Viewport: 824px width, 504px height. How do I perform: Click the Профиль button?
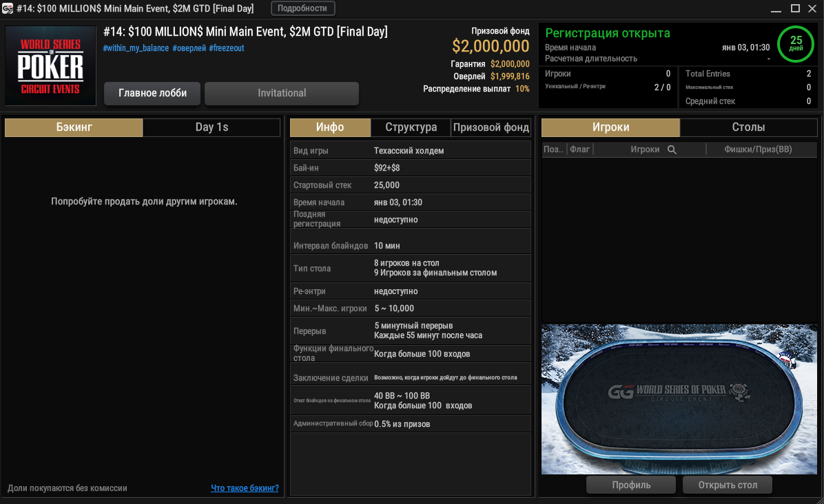point(631,485)
